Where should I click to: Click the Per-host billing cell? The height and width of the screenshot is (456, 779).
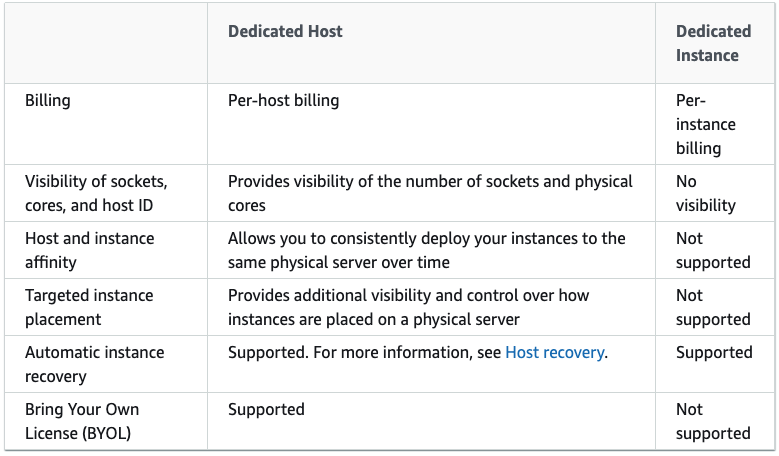pyautogui.click(x=283, y=101)
